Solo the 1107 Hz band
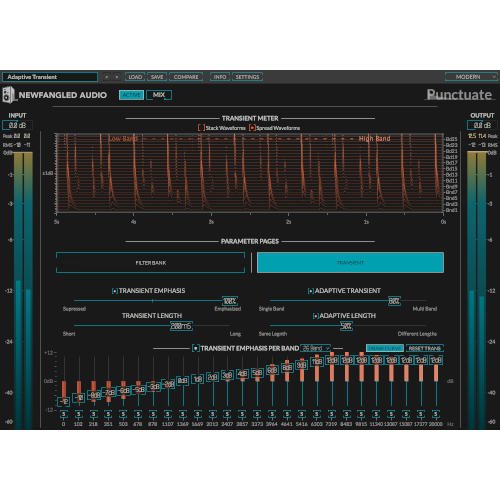Image resolution: width=500 pixels, height=500 pixels. (168, 414)
